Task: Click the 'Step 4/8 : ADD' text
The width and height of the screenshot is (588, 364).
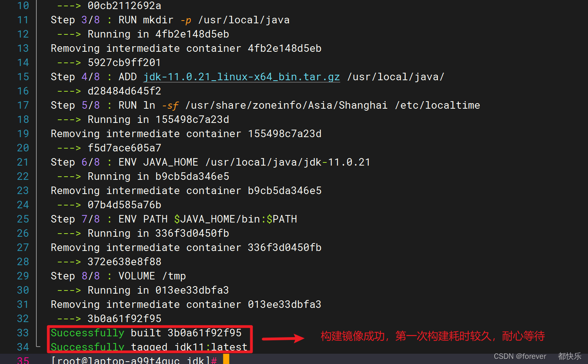Action: [94, 77]
